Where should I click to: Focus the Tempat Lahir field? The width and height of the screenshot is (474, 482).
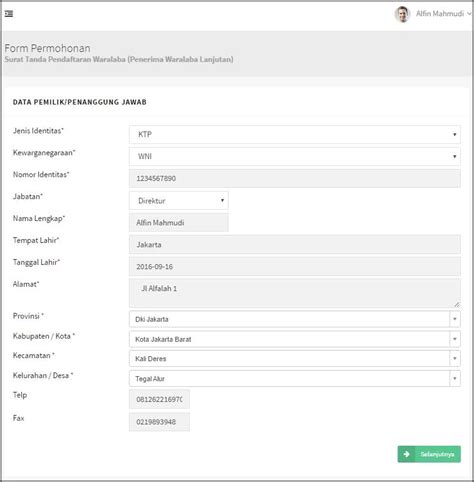point(295,244)
